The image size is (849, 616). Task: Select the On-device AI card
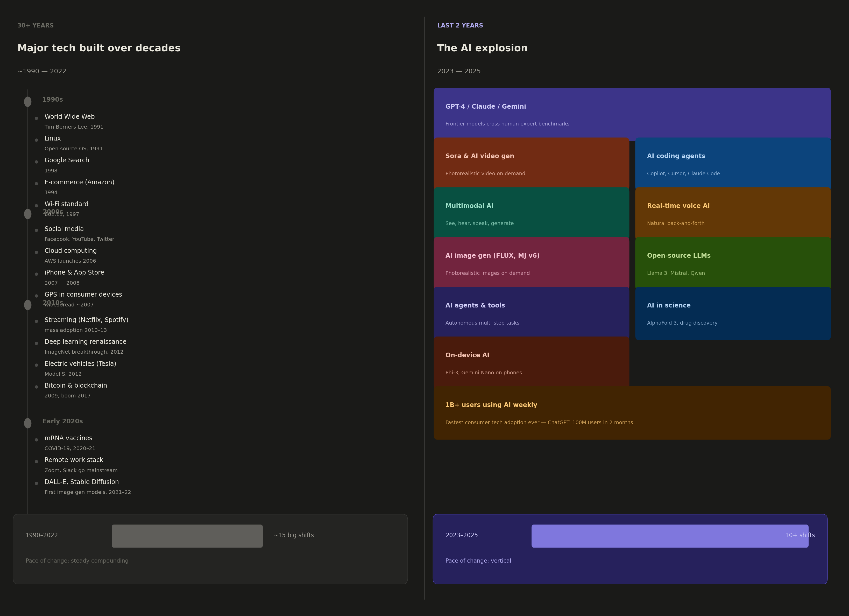(x=531, y=363)
